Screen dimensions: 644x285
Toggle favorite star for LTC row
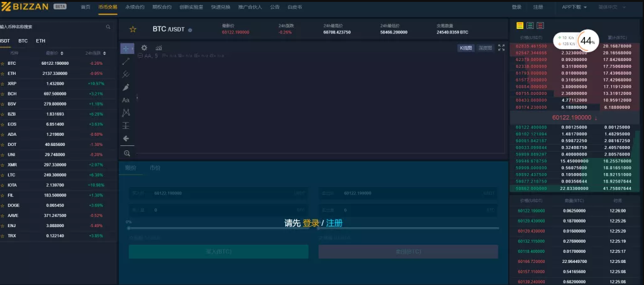tap(3, 175)
